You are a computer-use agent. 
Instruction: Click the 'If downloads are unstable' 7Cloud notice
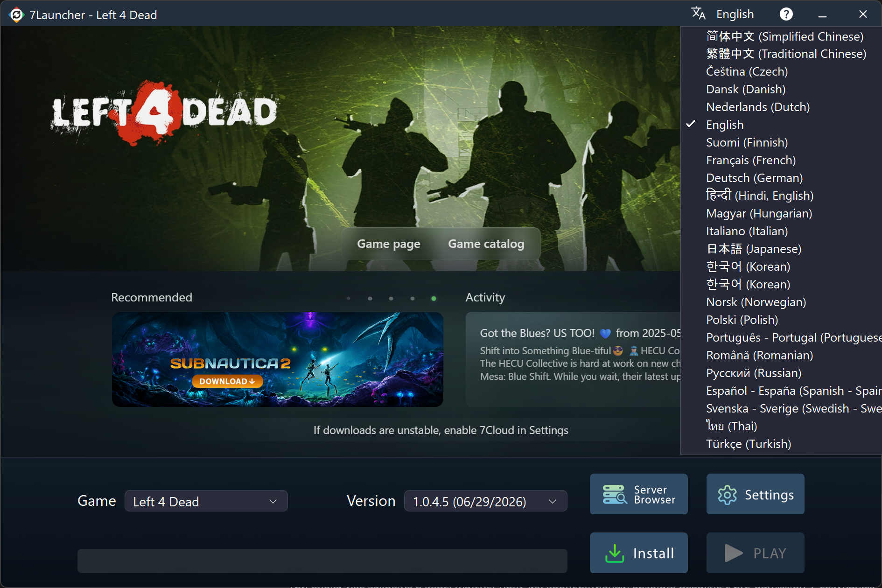tap(441, 430)
